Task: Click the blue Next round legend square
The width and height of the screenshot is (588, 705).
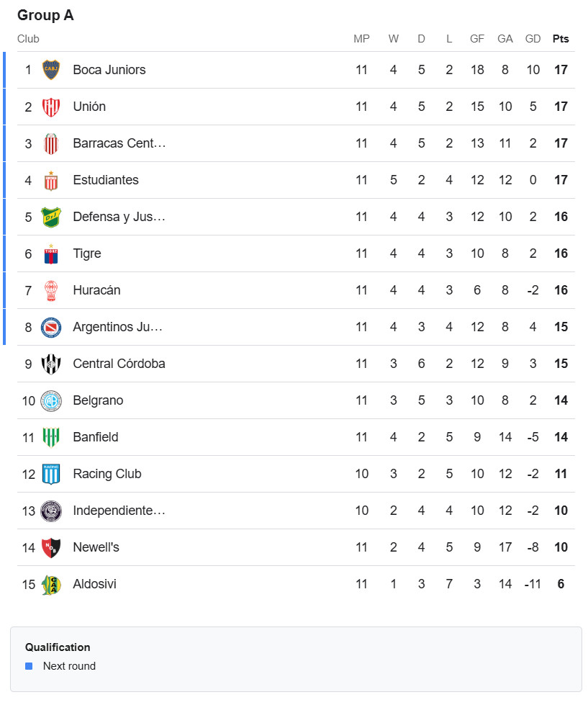Action: pos(29,666)
